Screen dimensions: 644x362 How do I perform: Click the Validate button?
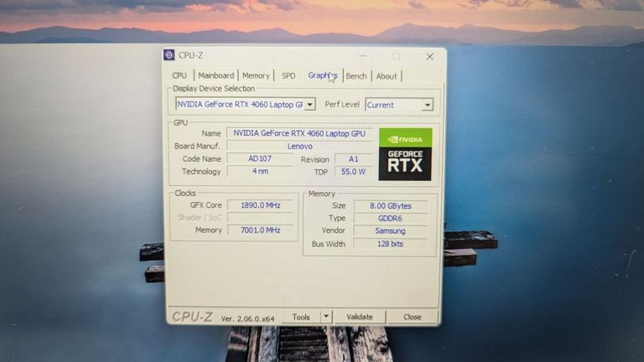tap(360, 317)
